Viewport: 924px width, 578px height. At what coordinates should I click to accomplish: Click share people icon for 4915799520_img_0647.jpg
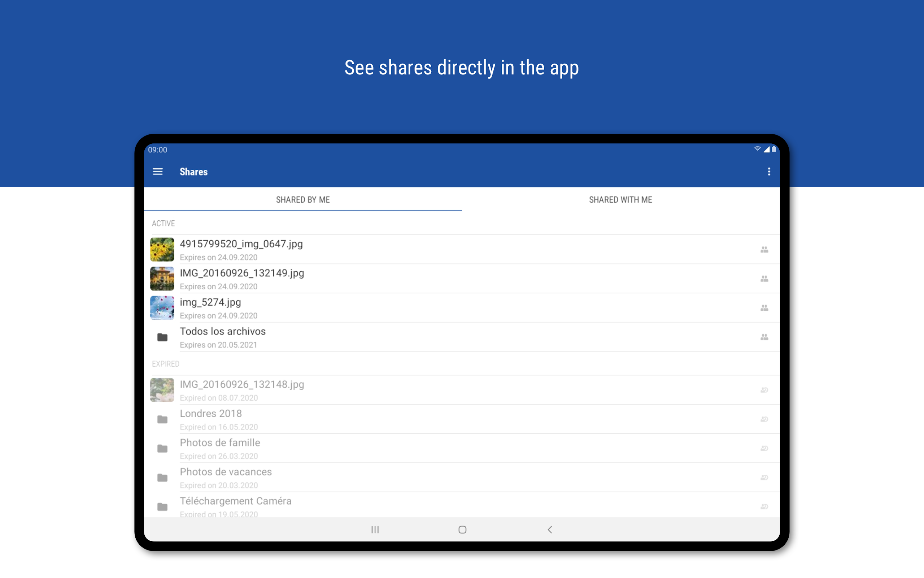(x=764, y=250)
